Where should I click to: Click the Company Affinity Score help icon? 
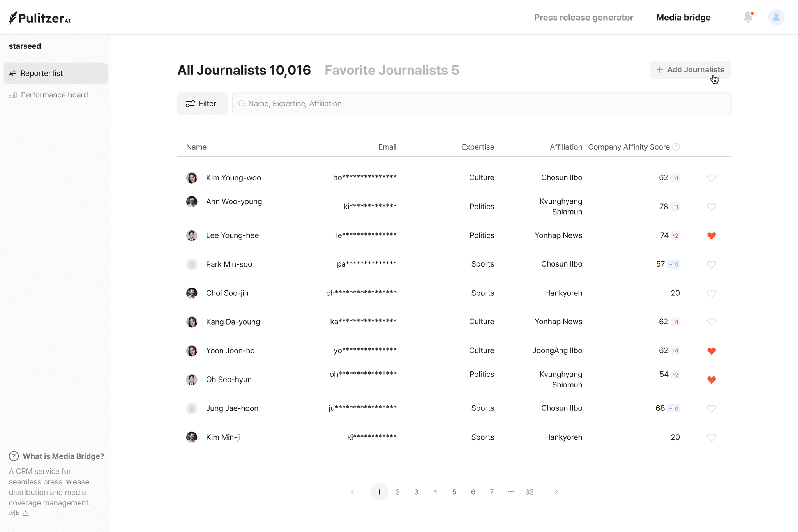point(676,147)
